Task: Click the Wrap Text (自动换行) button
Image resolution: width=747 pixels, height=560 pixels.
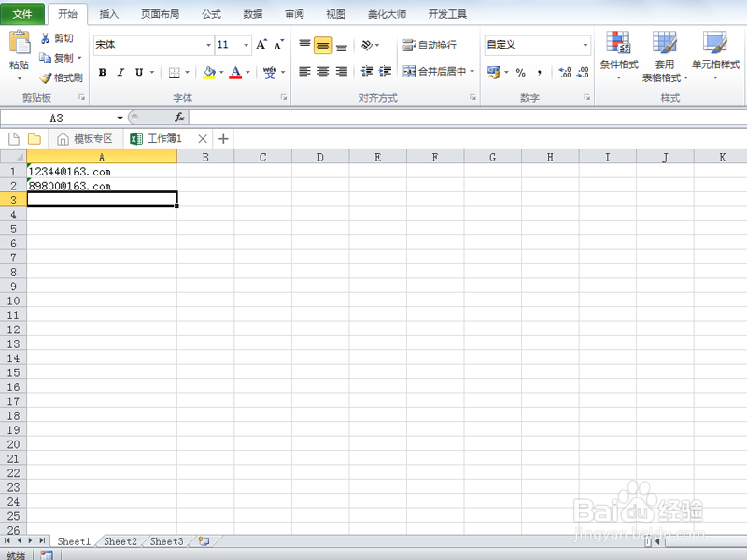Action: [430, 45]
